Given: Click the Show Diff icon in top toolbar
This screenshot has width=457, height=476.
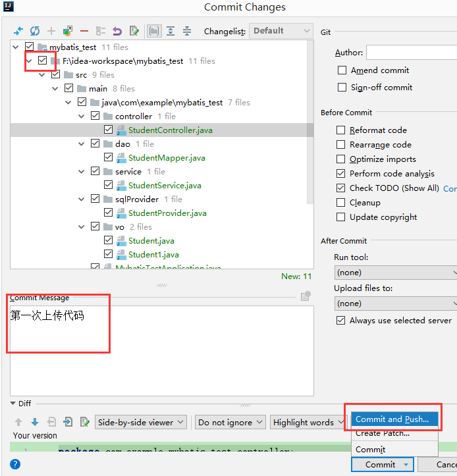Looking at the screenshot, I should (x=18, y=31).
